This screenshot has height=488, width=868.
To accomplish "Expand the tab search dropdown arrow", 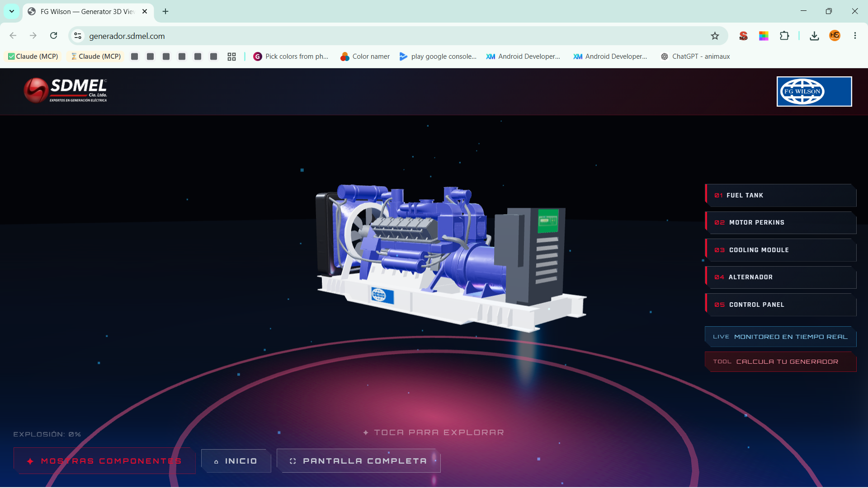I will tap(12, 11).
